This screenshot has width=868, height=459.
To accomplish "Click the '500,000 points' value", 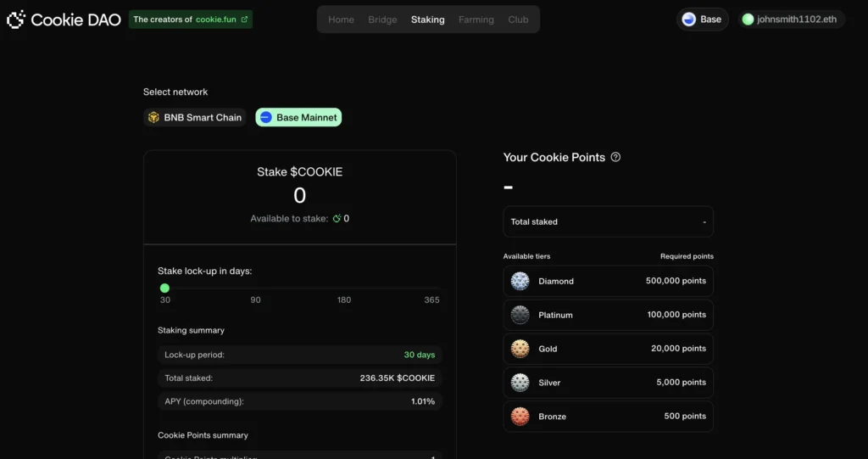I will pyautogui.click(x=676, y=281).
